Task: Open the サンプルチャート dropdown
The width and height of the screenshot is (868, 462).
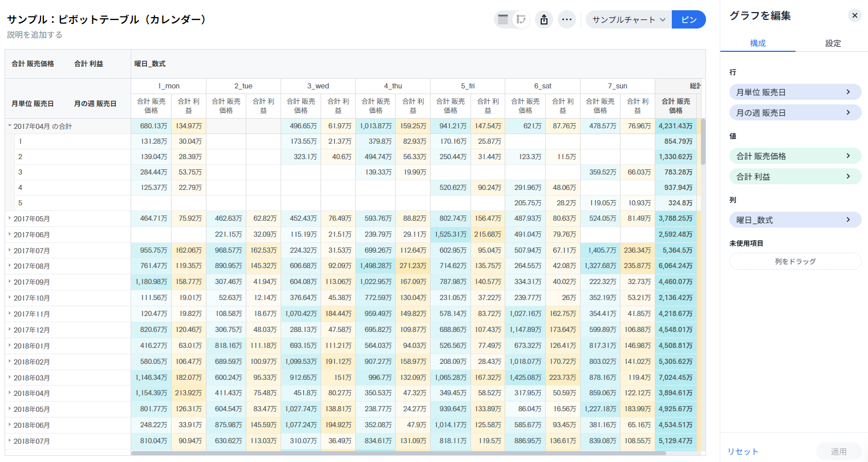Action: (x=628, y=19)
